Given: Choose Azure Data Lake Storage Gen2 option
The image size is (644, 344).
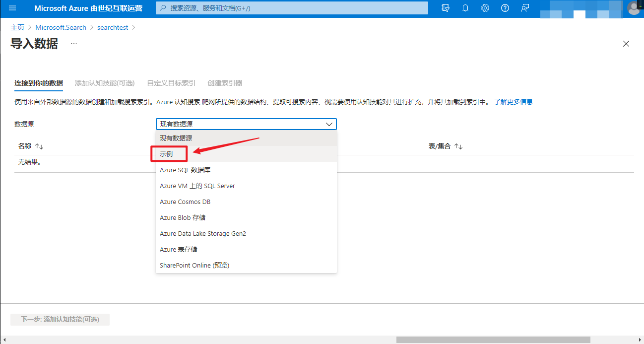Looking at the screenshot, I should [246, 233].
